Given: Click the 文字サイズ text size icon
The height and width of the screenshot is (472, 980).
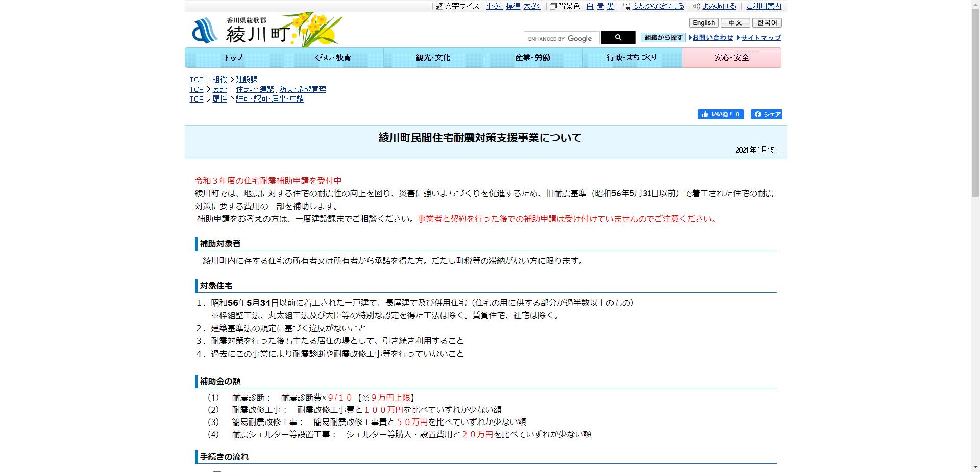Looking at the screenshot, I should pos(439,7).
